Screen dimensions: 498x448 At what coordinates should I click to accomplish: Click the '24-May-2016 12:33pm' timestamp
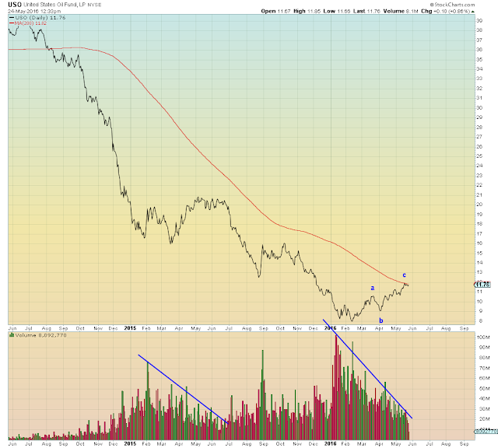coord(34,11)
